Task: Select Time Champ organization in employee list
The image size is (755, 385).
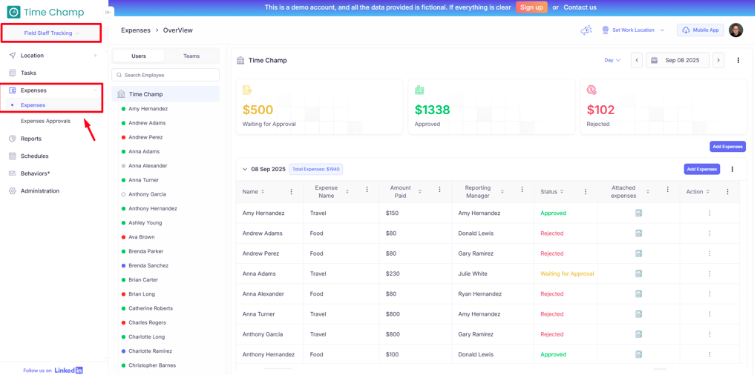Action: pos(166,94)
